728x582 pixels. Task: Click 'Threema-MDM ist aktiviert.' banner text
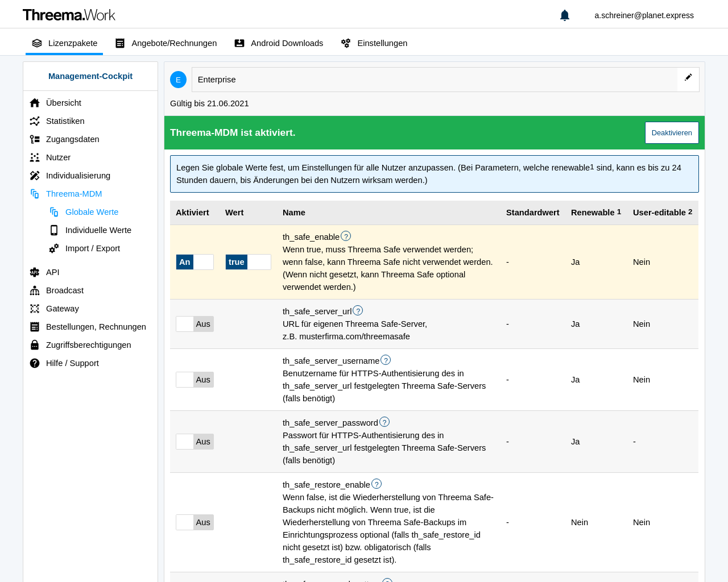(x=233, y=132)
